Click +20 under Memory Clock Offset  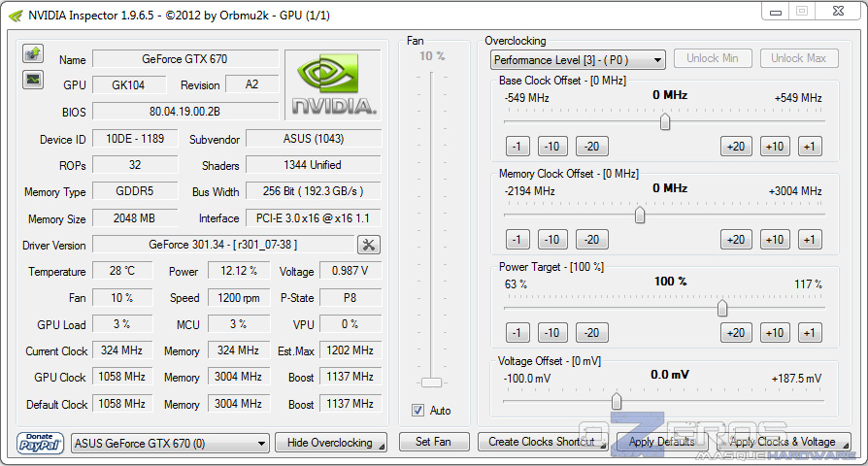tap(736, 240)
